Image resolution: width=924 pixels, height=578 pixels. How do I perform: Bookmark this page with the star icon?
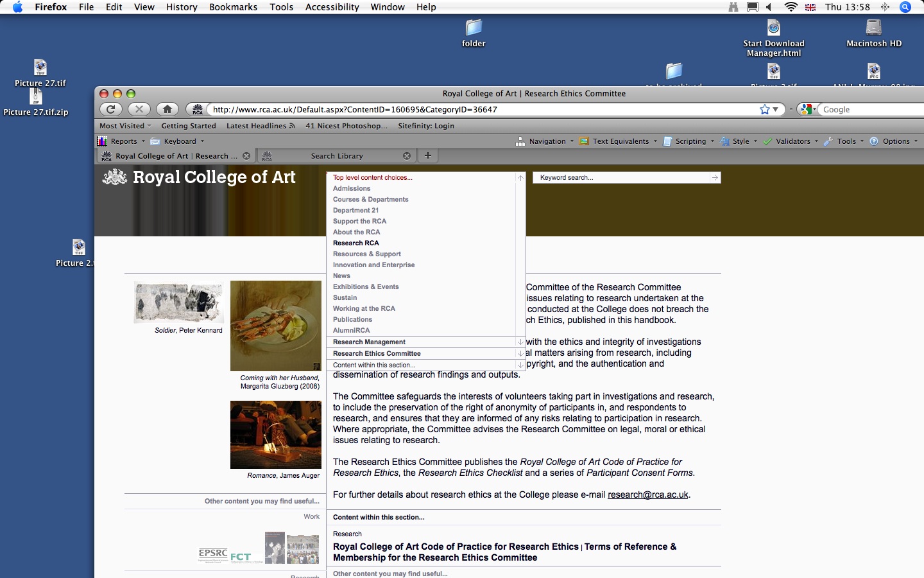point(765,109)
